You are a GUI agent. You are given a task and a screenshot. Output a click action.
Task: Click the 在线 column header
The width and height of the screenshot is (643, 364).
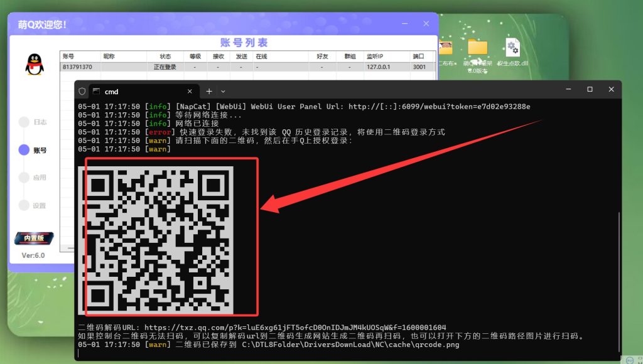click(x=281, y=56)
